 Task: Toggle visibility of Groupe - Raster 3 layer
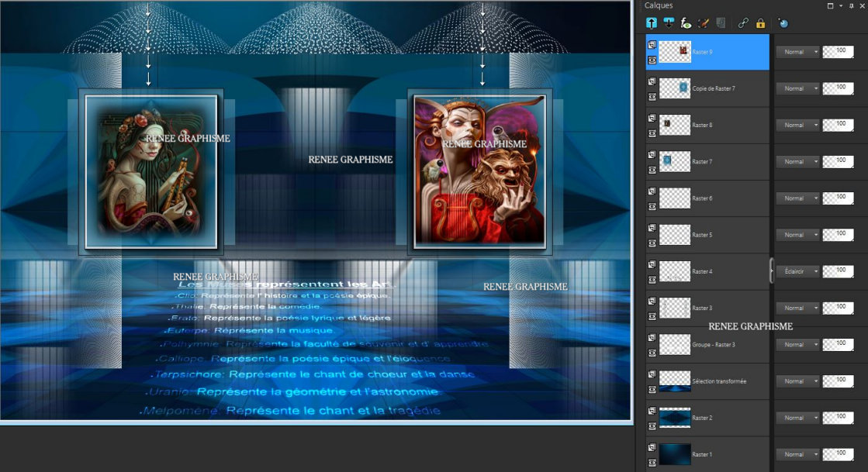click(x=652, y=353)
